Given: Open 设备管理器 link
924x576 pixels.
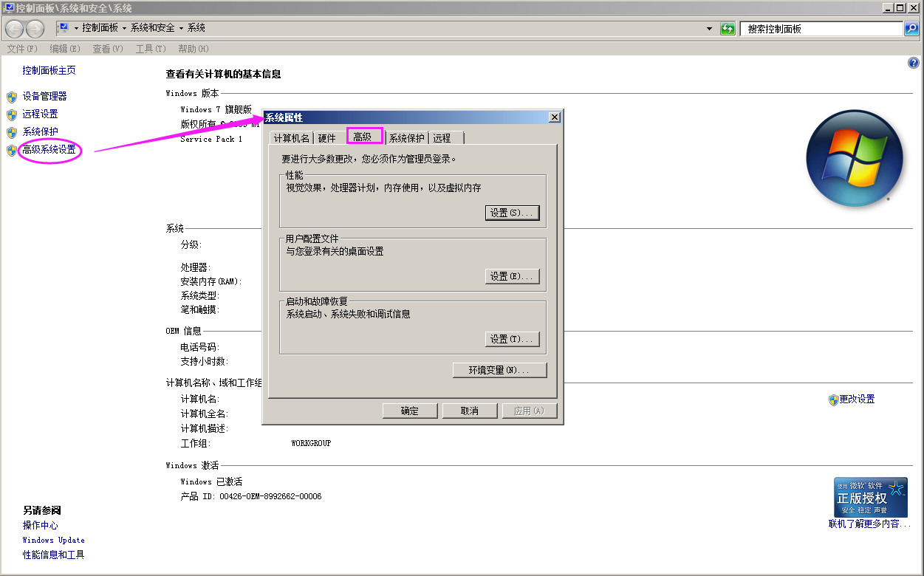Looking at the screenshot, I should coord(44,97).
